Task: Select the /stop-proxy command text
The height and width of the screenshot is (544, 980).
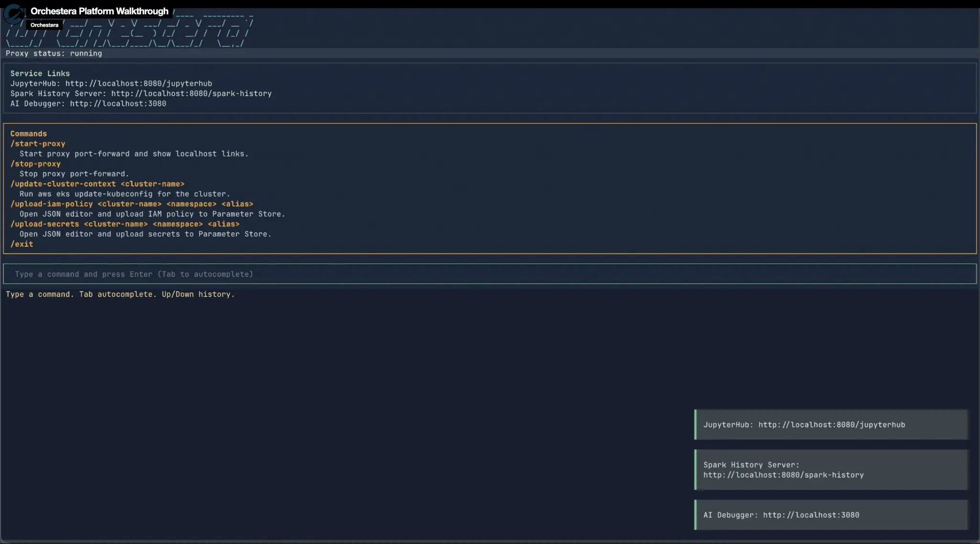Action: coord(35,164)
